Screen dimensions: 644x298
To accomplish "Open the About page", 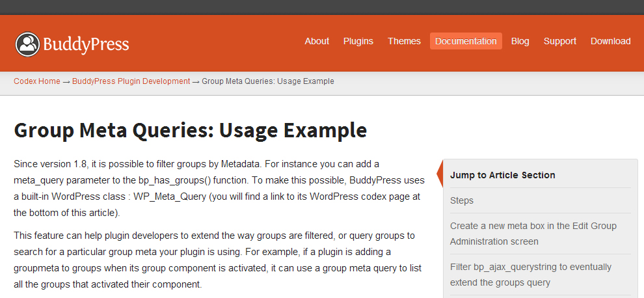I will pyautogui.click(x=317, y=41).
